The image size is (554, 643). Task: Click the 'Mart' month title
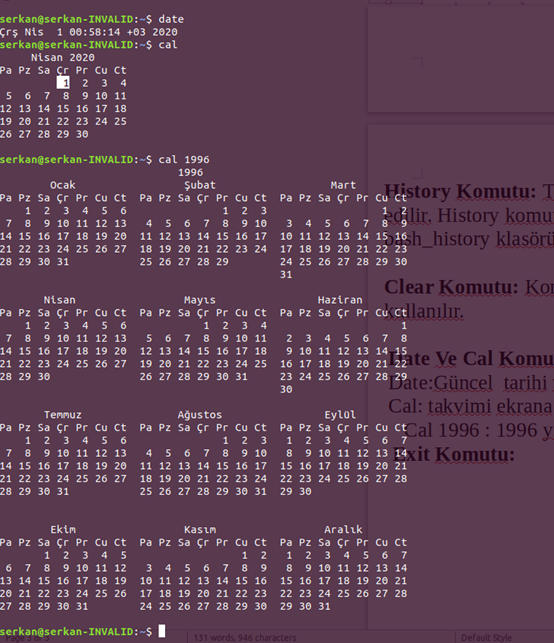point(343,185)
